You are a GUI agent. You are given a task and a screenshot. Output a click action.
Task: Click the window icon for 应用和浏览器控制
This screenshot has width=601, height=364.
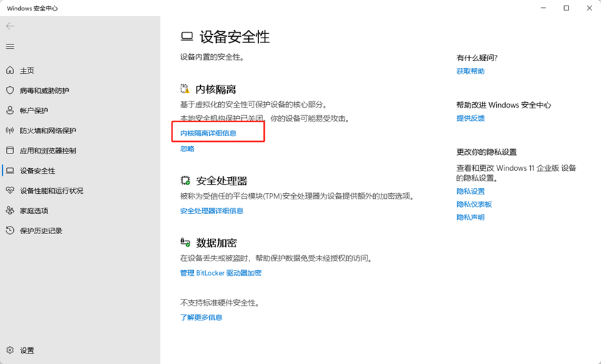10,150
